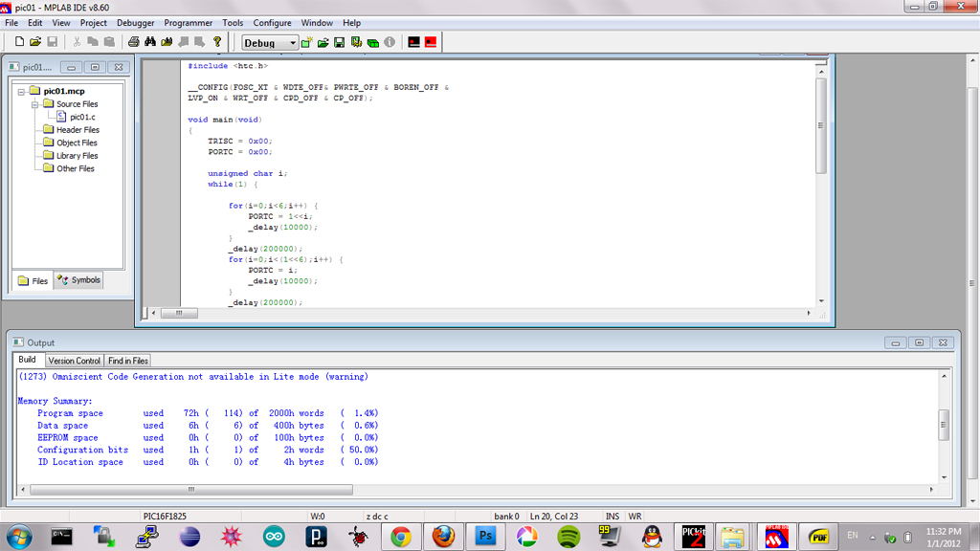The height and width of the screenshot is (551, 980).
Task: Click the Output pane vertical scrollbar thumb
Action: pos(944,425)
